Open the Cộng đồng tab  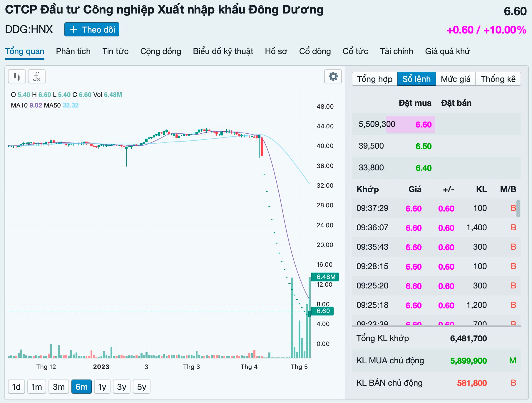(x=160, y=51)
